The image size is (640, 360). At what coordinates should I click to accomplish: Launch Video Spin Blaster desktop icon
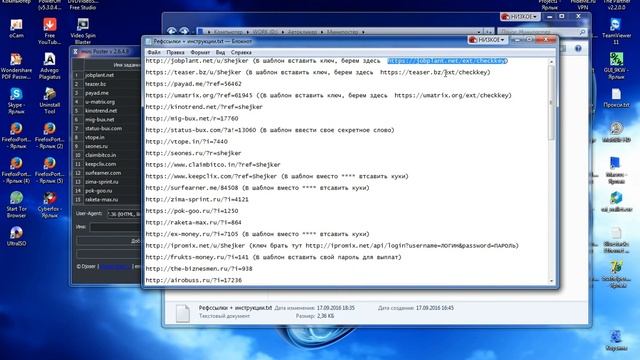point(83,31)
